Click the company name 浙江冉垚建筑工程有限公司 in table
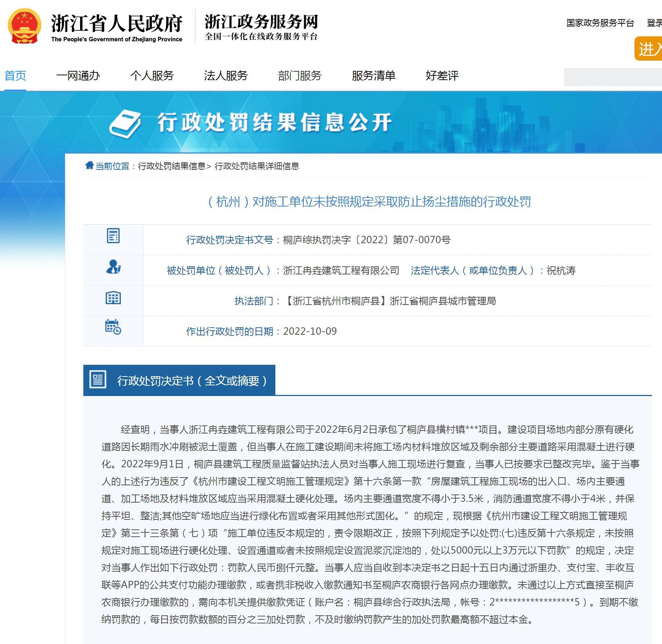The image size is (662, 644). tap(341, 271)
